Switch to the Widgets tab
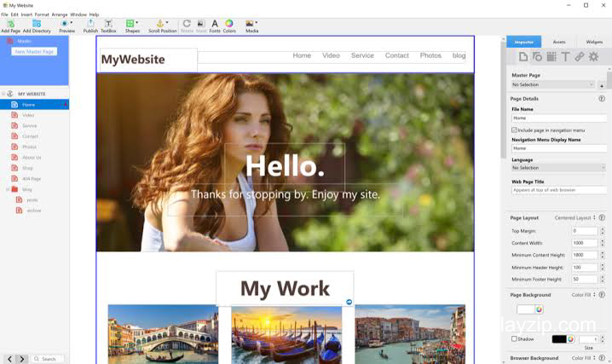Viewport: 612px width, 364px height. (x=594, y=42)
